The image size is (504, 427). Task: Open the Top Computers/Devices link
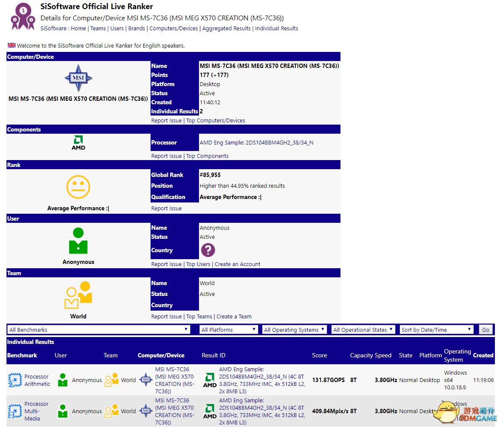click(216, 121)
